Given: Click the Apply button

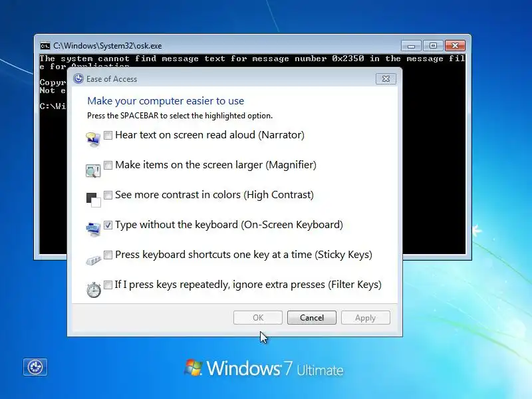Looking at the screenshot, I should (365, 318).
